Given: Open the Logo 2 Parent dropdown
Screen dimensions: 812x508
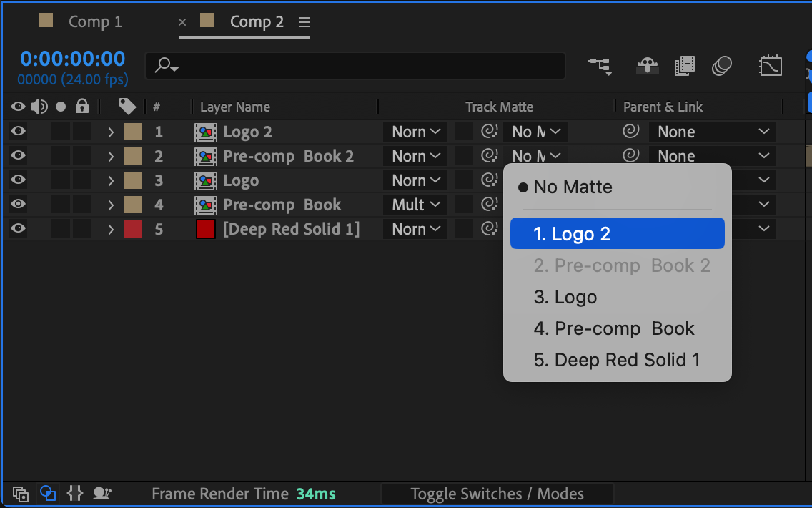Looking at the screenshot, I should (x=712, y=132).
